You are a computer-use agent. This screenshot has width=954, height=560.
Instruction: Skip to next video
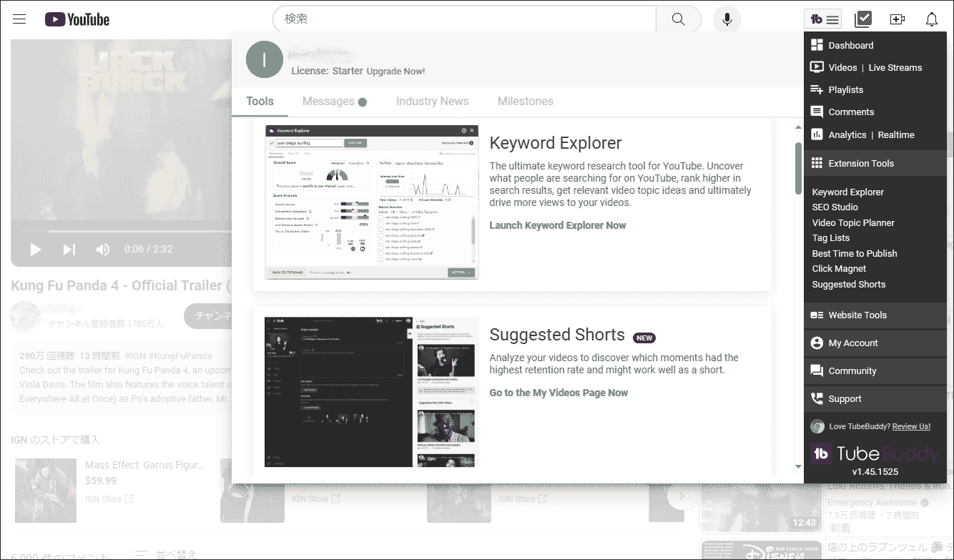click(x=69, y=249)
